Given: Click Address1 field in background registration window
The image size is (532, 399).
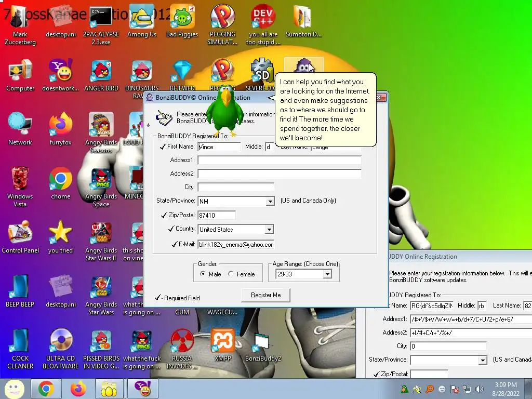Looking at the screenshot, I should coord(471,320).
